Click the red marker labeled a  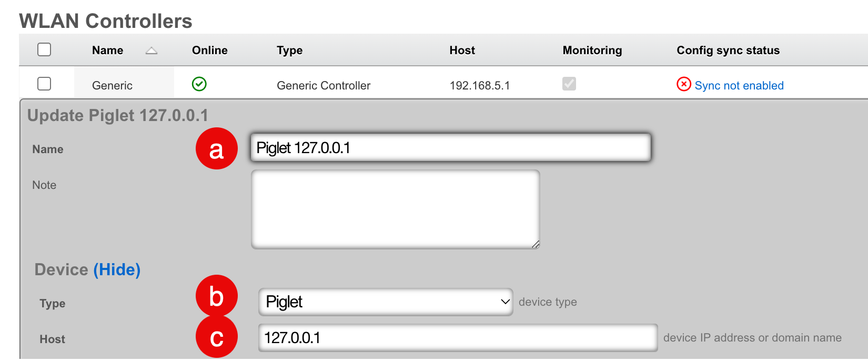tap(217, 149)
